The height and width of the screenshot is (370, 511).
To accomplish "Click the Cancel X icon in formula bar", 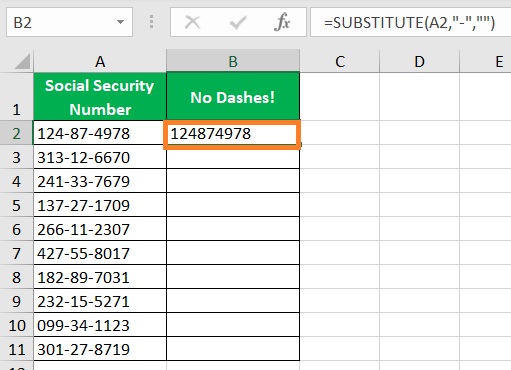I will 192,23.
